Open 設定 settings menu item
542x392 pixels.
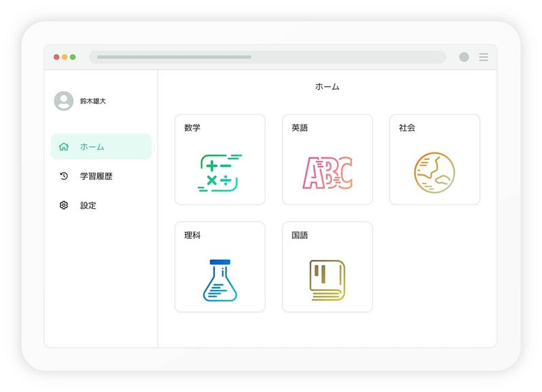click(x=101, y=206)
